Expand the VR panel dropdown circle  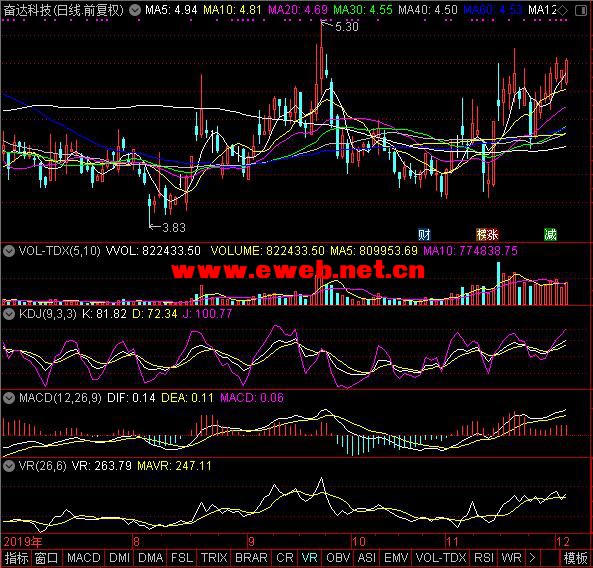(9, 466)
